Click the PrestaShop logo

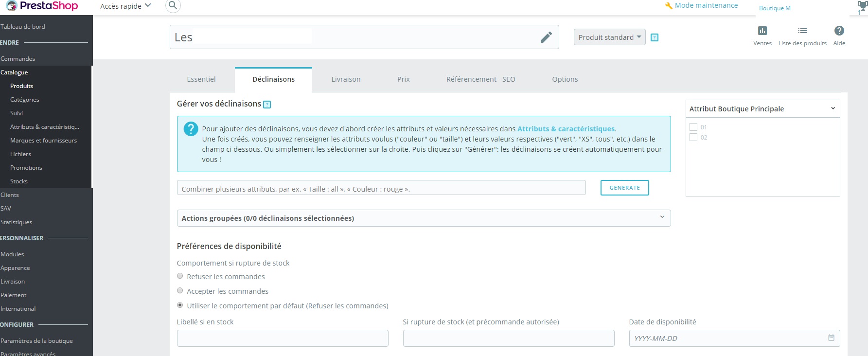[43, 6]
